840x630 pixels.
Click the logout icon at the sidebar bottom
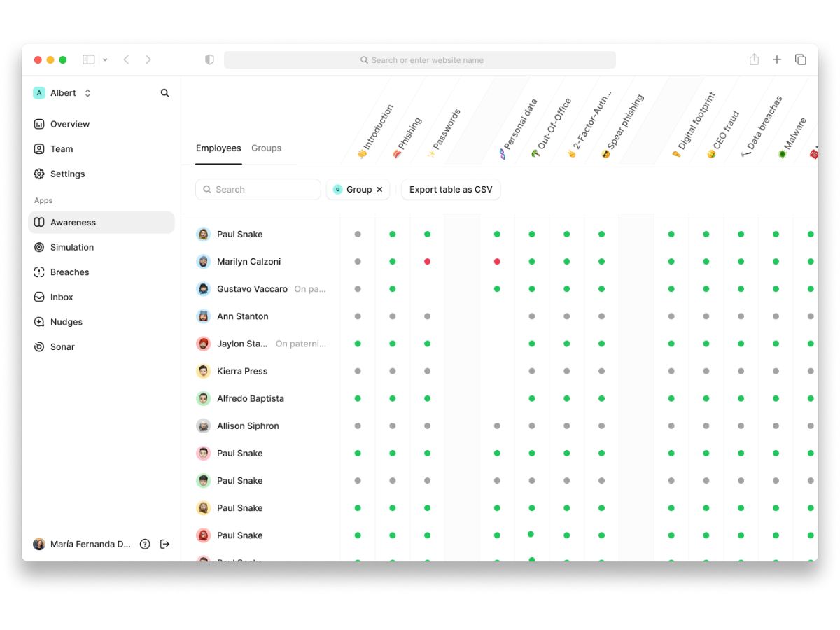click(165, 544)
